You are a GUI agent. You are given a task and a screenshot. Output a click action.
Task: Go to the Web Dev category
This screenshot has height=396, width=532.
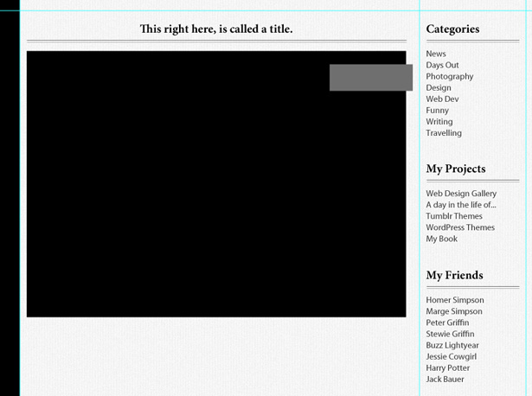442,99
